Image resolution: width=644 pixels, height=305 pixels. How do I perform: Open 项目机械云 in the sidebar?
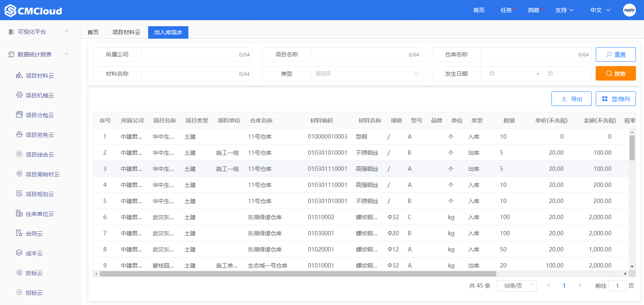tap(40, 95)
